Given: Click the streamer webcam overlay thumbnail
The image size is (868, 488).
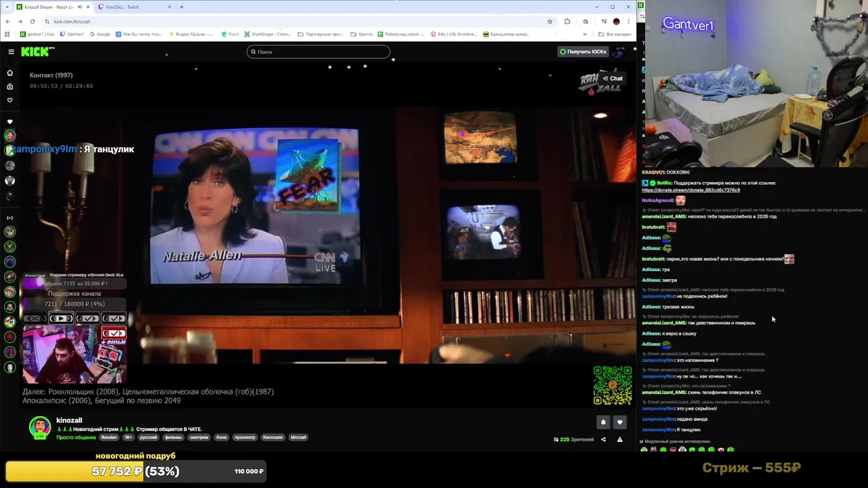Looking at the screenshot, I should (x=75, y=354).
